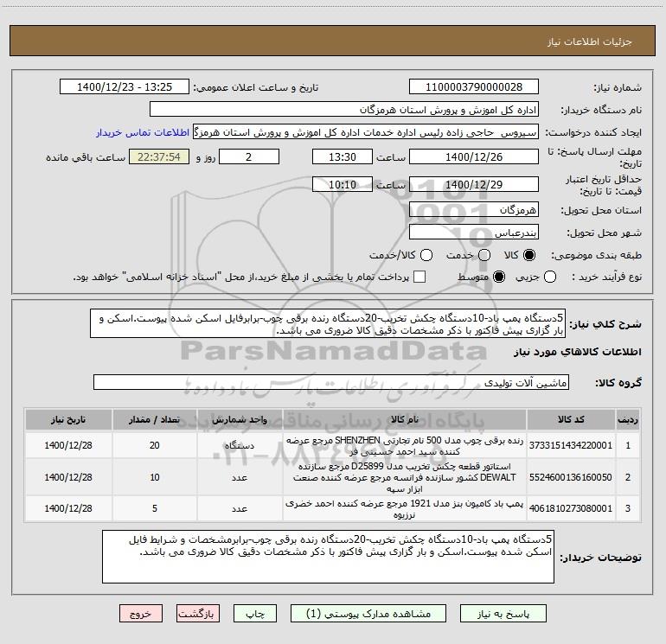The height and width of the screenshot is (644, 666).
Task: Select item code 373315143422​0001
Action: click(571, 445)
